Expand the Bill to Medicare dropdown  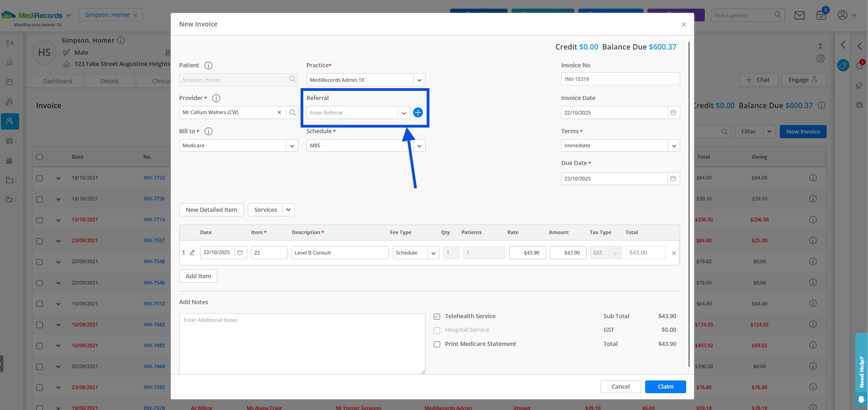point(292,146)
